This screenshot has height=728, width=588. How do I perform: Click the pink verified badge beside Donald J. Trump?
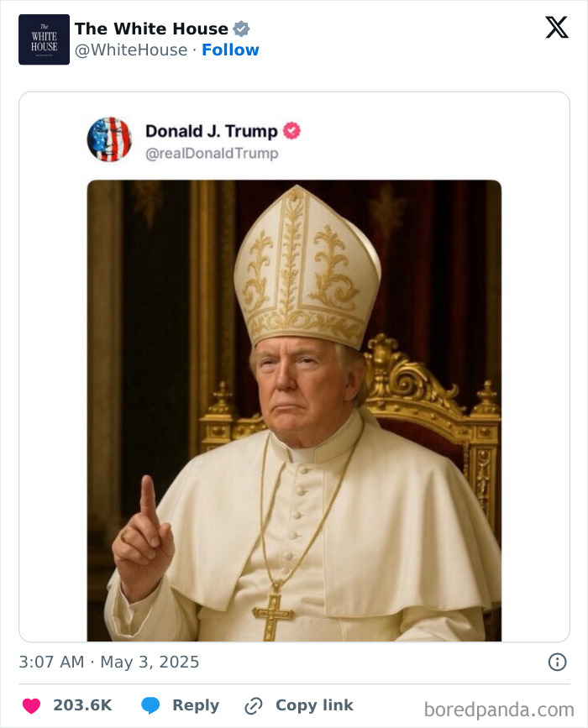pyautogui.click(x=293, y=131)
